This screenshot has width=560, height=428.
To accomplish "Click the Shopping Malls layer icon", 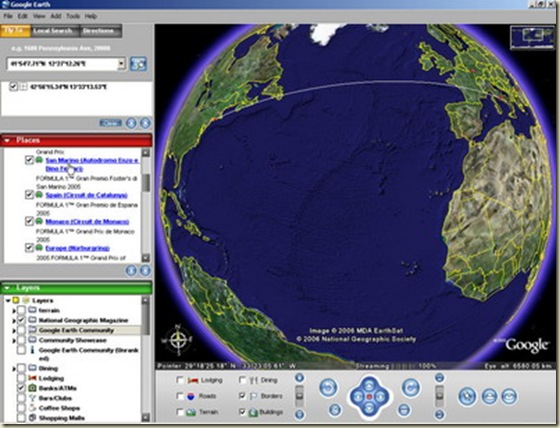I will coord(32,417).
